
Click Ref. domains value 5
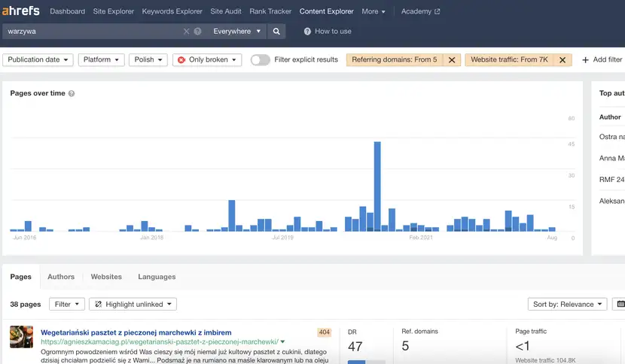pyautogui.click(x=405, y=346)
